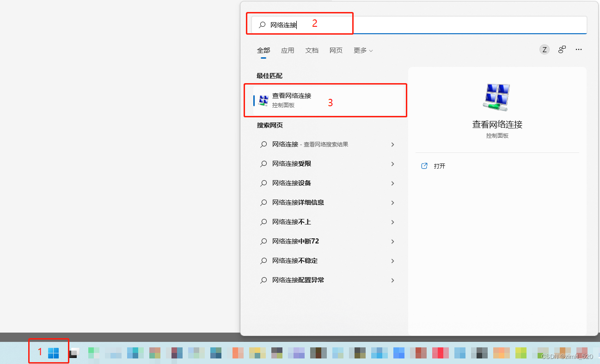The image size is (600, 364).
Task: Click the Windows Start button on taskbar
Action: (54, 351)
